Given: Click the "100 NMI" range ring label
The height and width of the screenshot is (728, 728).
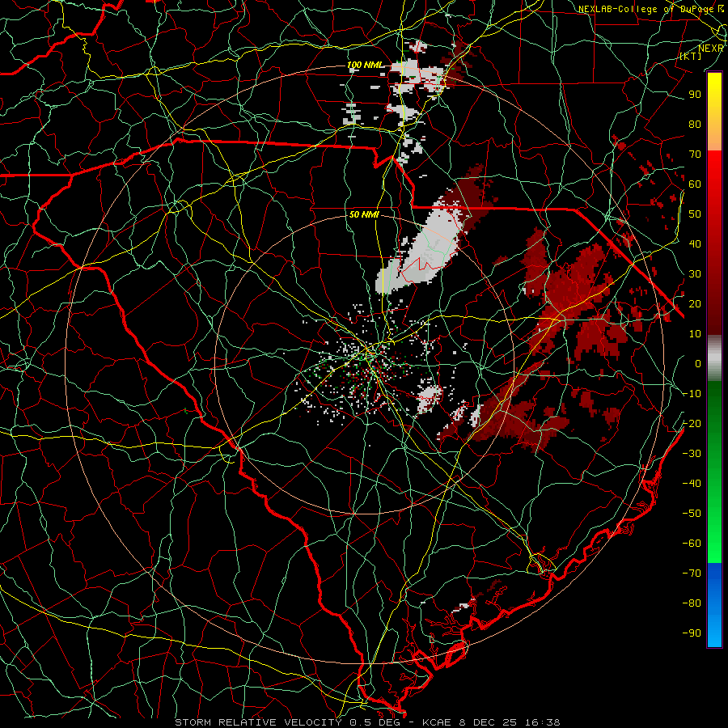Looking at the screenshot, I should pos(366,65).
